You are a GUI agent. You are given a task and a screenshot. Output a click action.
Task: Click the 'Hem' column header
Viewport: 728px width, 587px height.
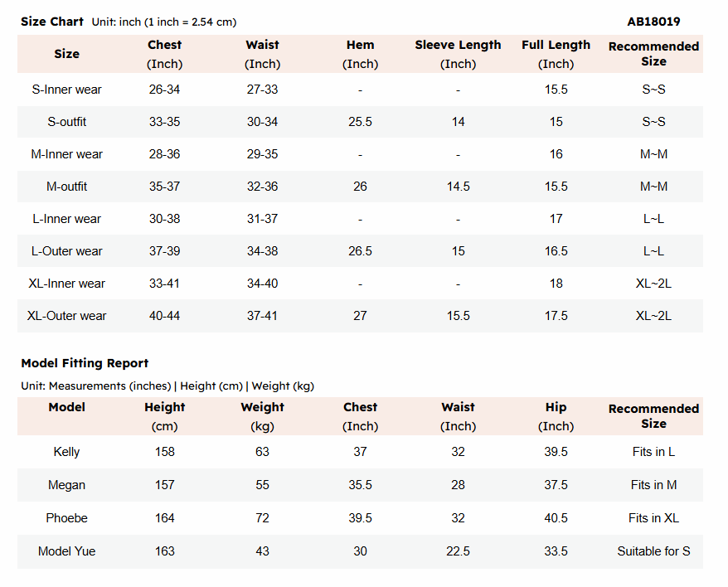[360, 46]
